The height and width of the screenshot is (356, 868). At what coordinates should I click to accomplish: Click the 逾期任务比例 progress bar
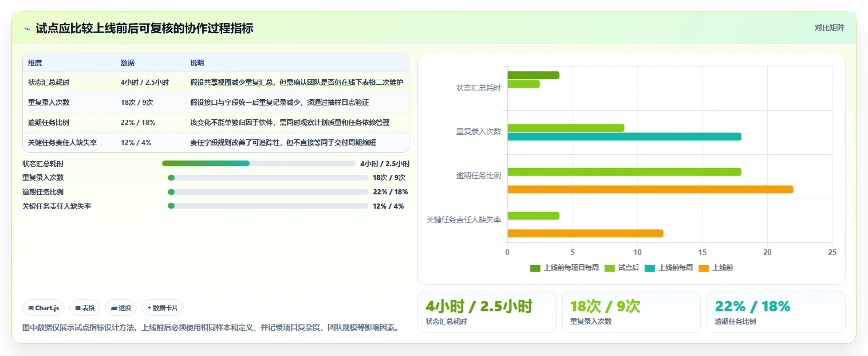click(x=268, y=192)
